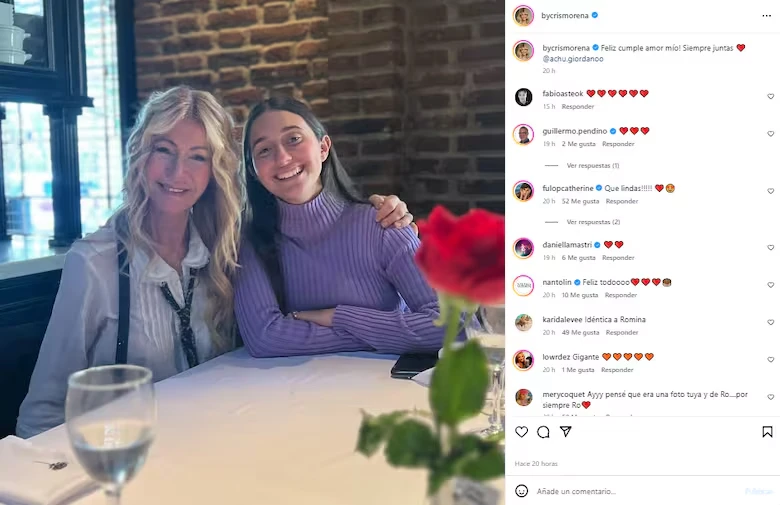Open fabioasteok's avatar
This screenshot has height=505, width=780.
(523, 97)
